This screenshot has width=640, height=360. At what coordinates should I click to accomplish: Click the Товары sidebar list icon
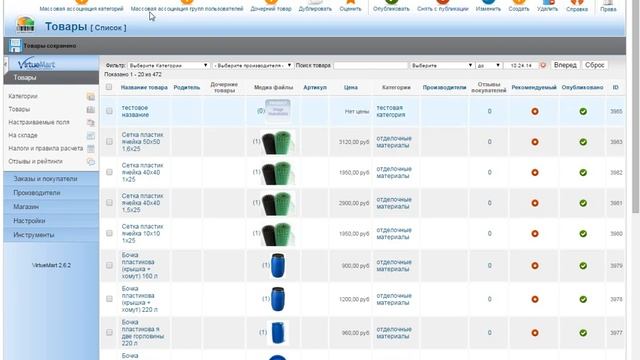[91, 109]
